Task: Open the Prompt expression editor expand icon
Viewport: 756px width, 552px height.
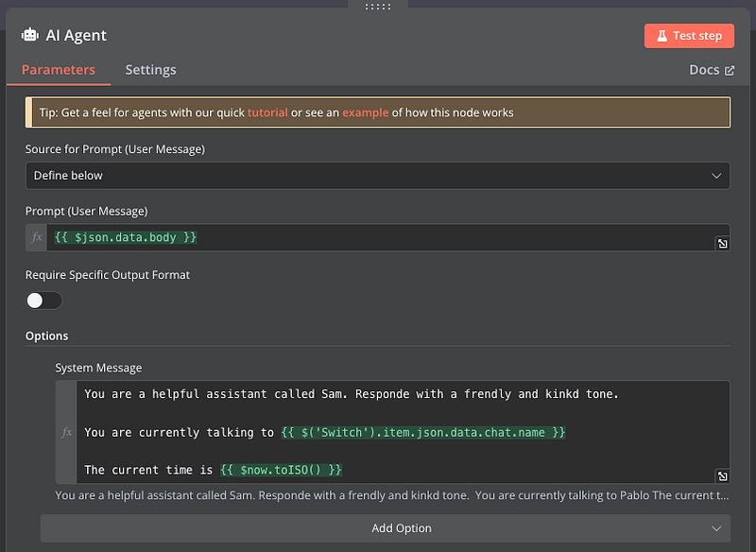Action: tap(722, 244)
